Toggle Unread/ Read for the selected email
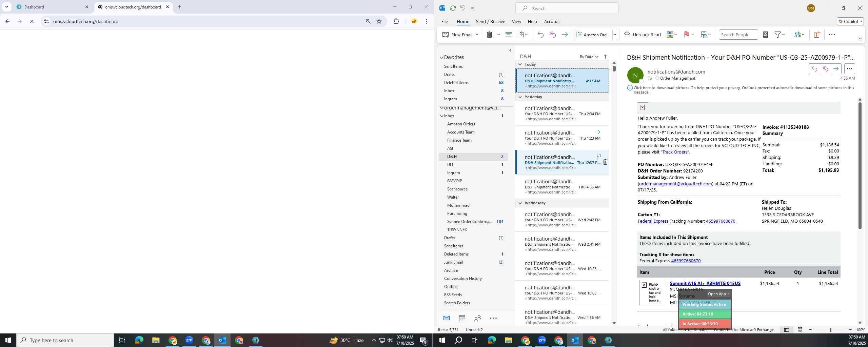The image size is (868, 347). pos(642,35)
